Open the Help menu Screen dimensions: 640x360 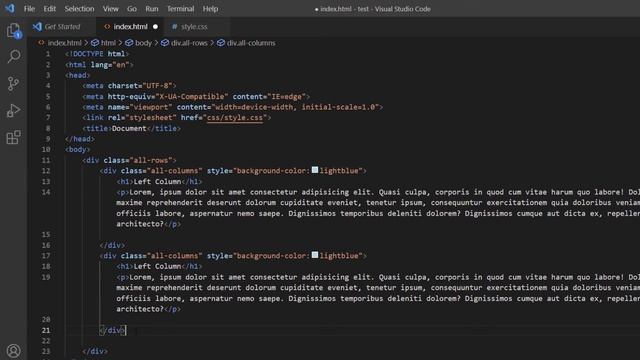click(210, 9)
